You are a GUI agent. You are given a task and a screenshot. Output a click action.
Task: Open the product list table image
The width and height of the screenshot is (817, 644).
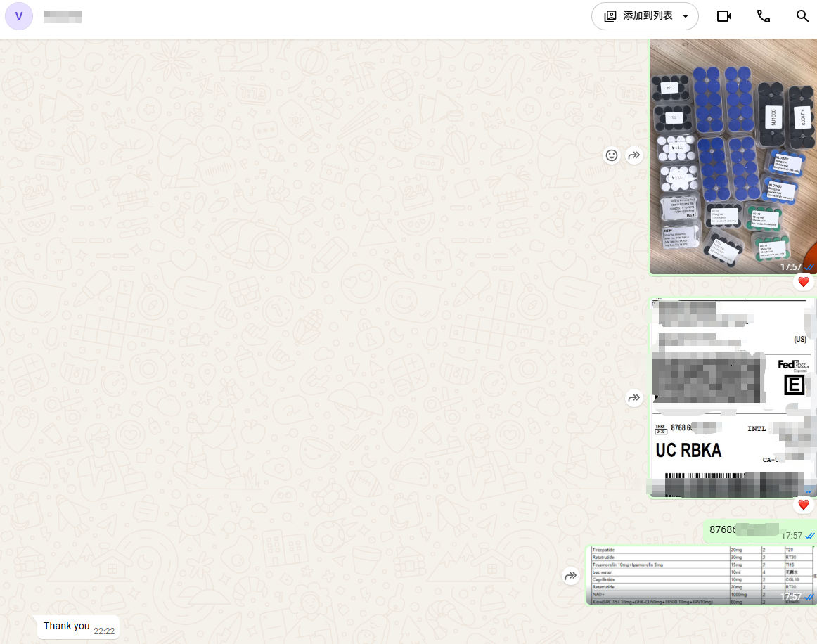tap(701, 575)
